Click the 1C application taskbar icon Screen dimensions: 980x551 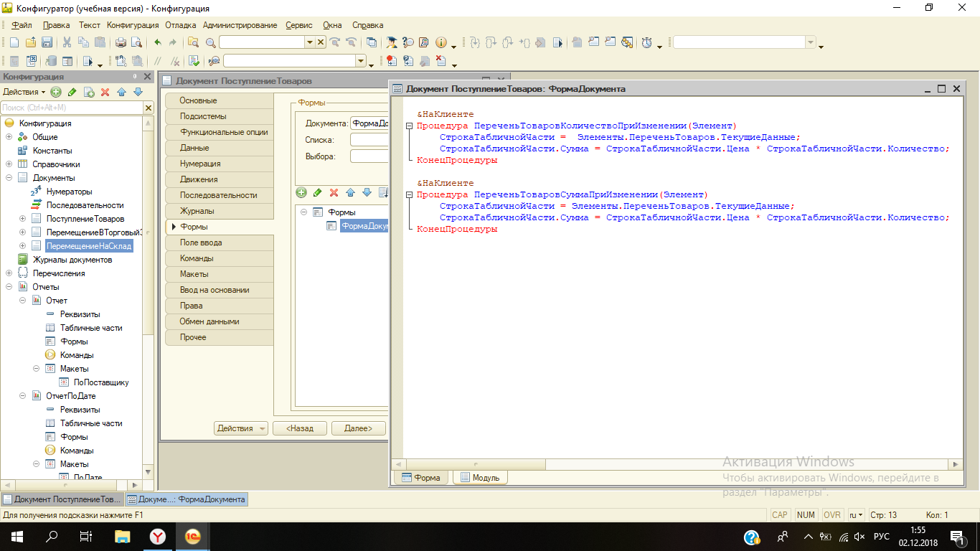[x=193, y=536]
